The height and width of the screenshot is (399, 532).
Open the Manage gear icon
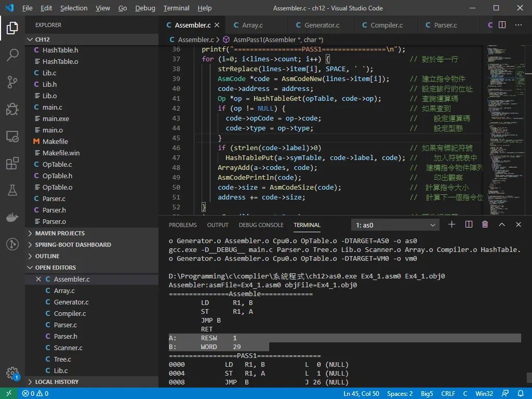[12, 373]
